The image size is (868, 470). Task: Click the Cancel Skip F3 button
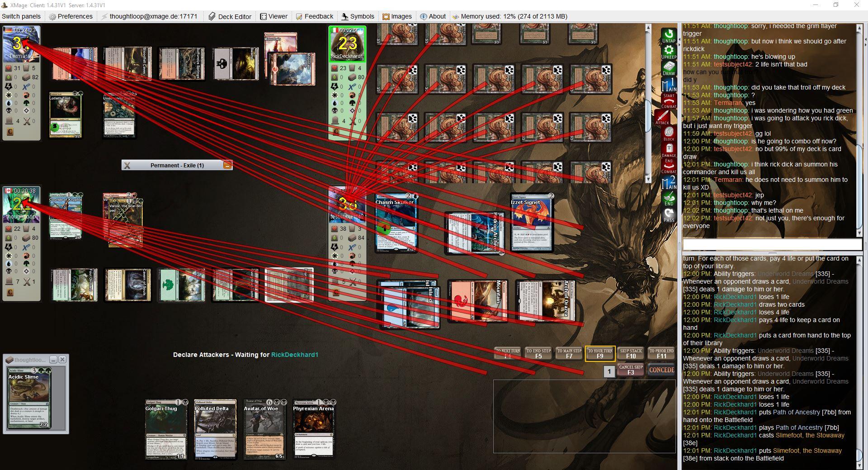click(x=631, y=370)
